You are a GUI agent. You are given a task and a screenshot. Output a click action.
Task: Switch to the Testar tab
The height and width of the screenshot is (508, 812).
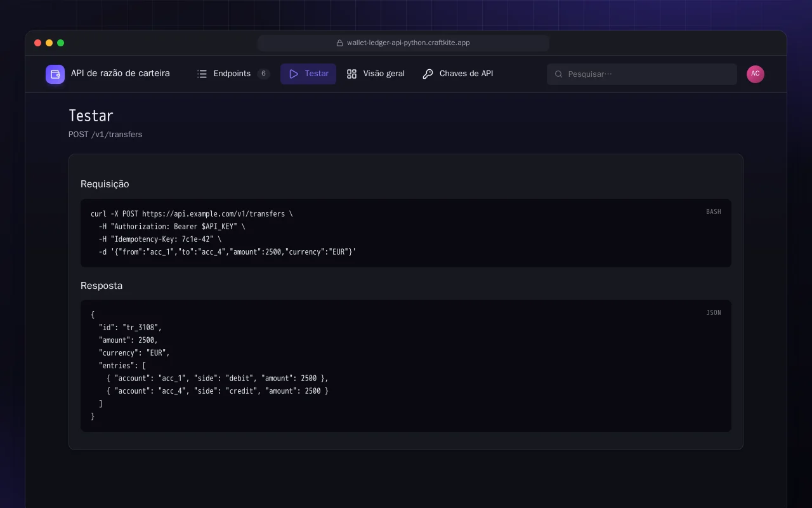[x=308, y=74]
